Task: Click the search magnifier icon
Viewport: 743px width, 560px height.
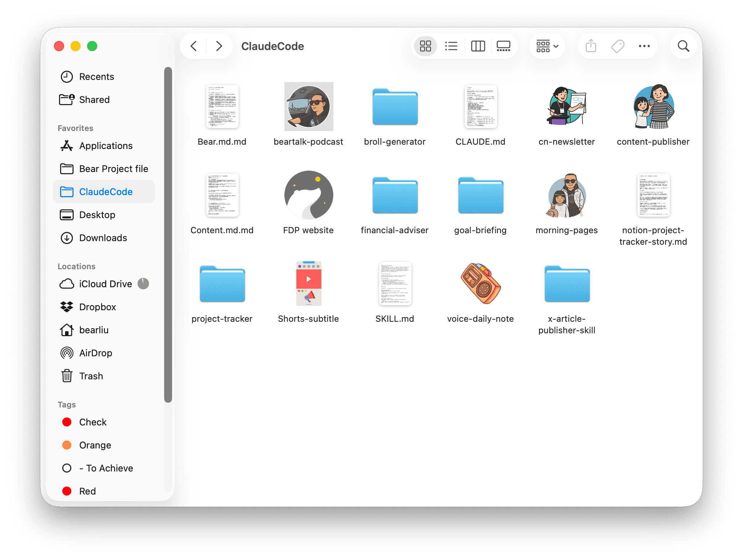Action: pyautogui.click(x=683, y=46)
